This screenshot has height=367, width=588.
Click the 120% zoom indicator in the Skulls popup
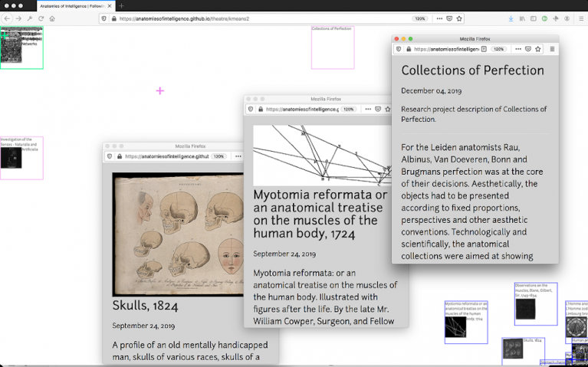coord(219,156)
